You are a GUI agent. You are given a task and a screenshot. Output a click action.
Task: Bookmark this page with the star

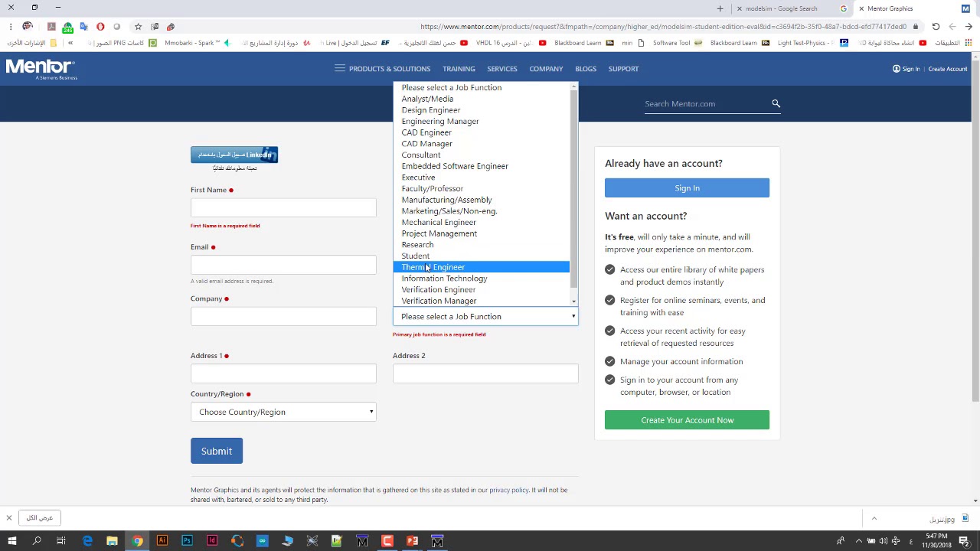(138, 27)
